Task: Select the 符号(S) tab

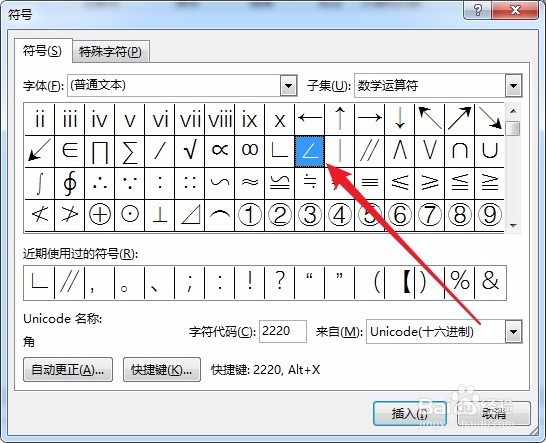Action: [42, 51]
